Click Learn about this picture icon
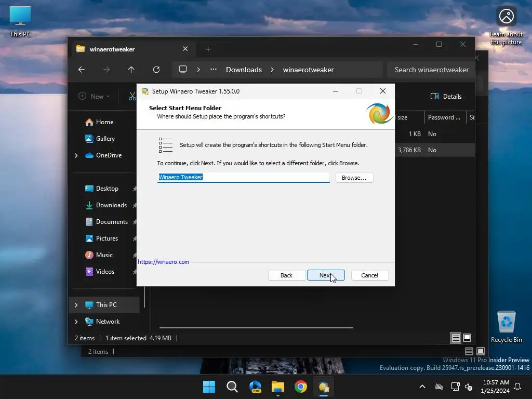The width and height of the screenshot is (532, 399). 506,26
